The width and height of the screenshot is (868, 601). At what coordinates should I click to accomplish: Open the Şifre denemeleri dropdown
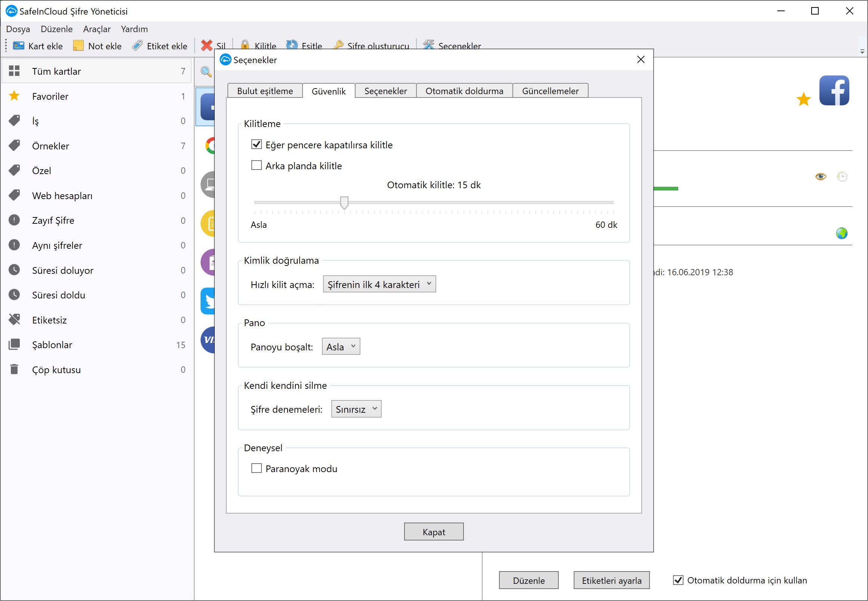click(356, 409)
